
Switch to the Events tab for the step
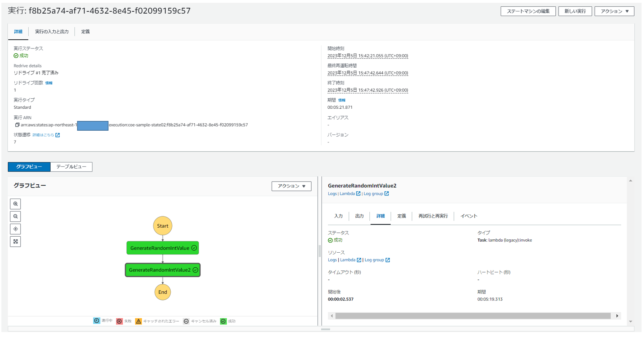click(469, 216)
